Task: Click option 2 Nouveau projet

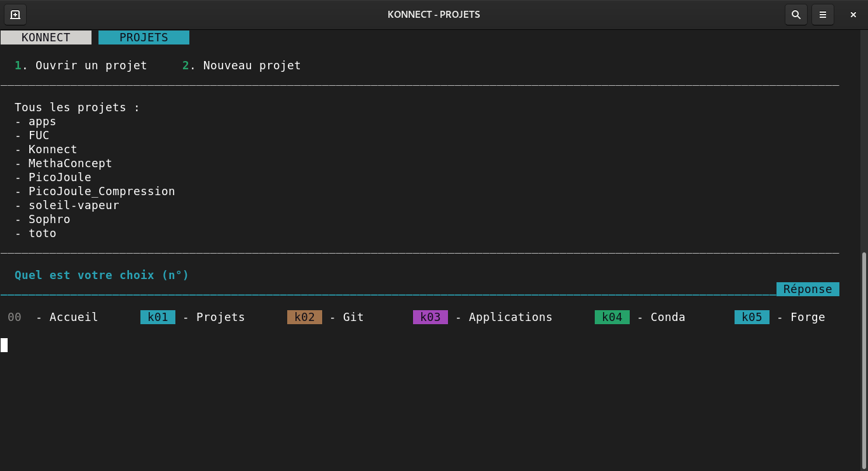Action: (241, 65)
